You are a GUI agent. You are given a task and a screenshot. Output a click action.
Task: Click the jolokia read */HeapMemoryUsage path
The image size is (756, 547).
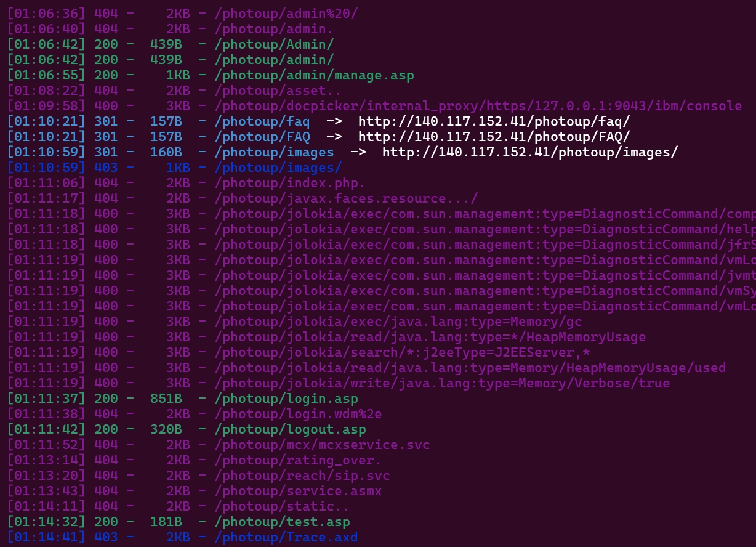tap(430, 337)
